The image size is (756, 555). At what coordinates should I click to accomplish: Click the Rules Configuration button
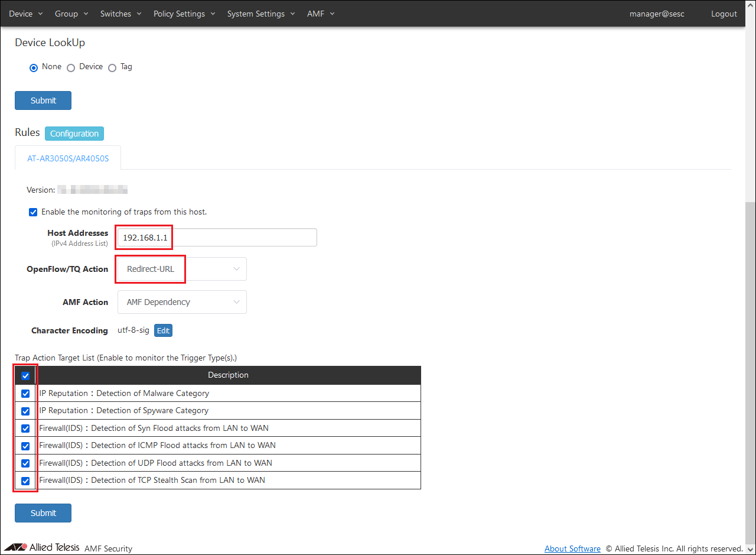[74, 134]
